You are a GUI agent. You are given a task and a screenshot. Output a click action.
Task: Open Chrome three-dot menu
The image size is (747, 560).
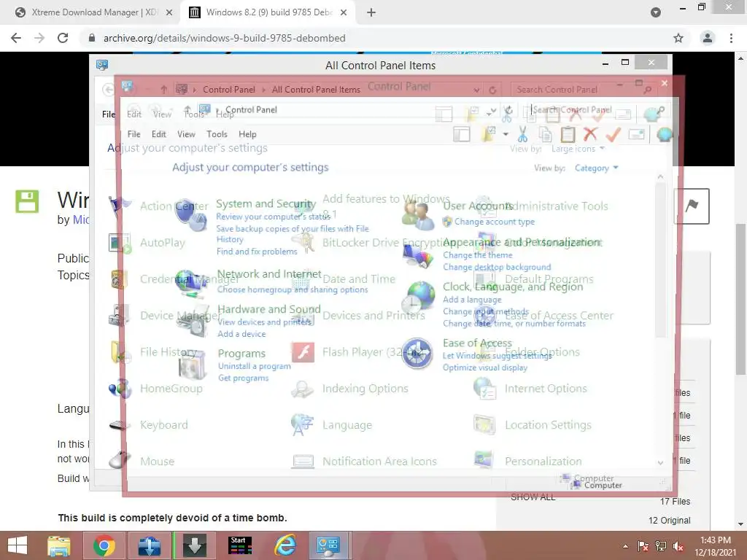(x=731, y=38)
